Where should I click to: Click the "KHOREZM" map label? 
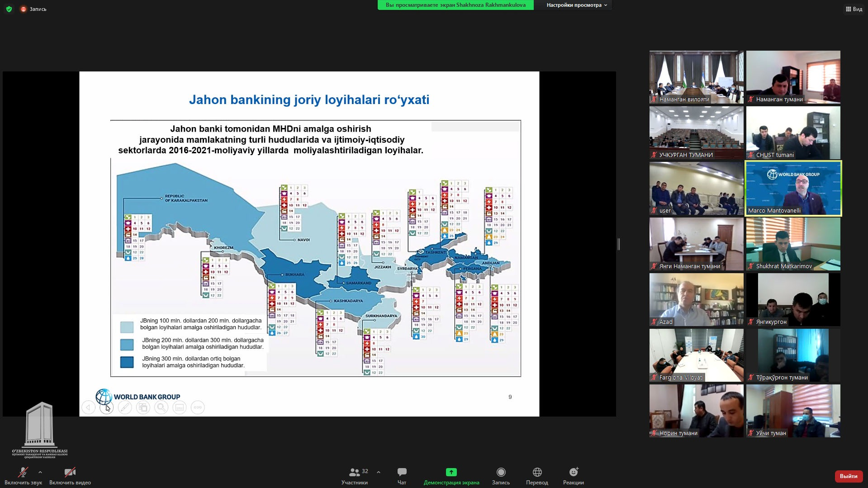[223, 248]
